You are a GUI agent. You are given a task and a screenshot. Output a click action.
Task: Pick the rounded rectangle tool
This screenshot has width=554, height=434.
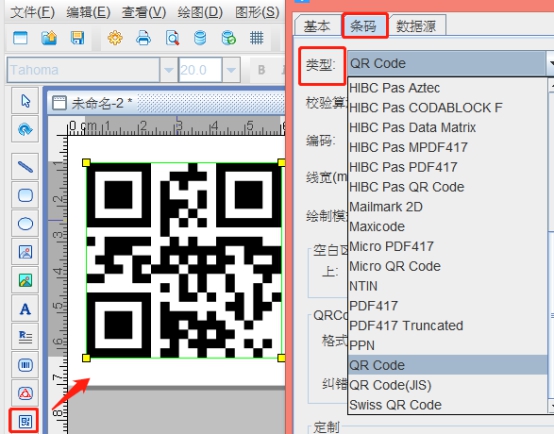25,195
